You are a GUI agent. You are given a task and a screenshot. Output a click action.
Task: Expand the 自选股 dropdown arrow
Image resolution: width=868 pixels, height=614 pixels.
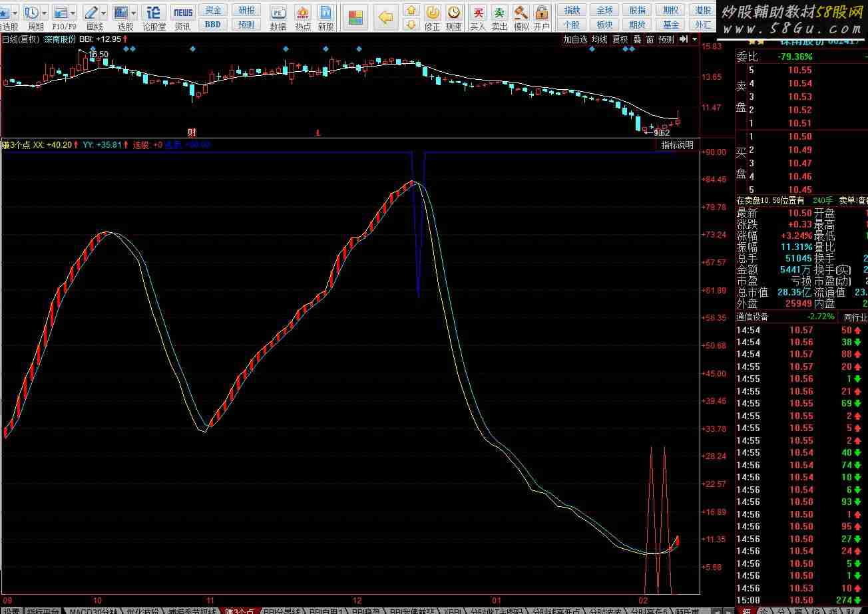click(x=15, y=13)
